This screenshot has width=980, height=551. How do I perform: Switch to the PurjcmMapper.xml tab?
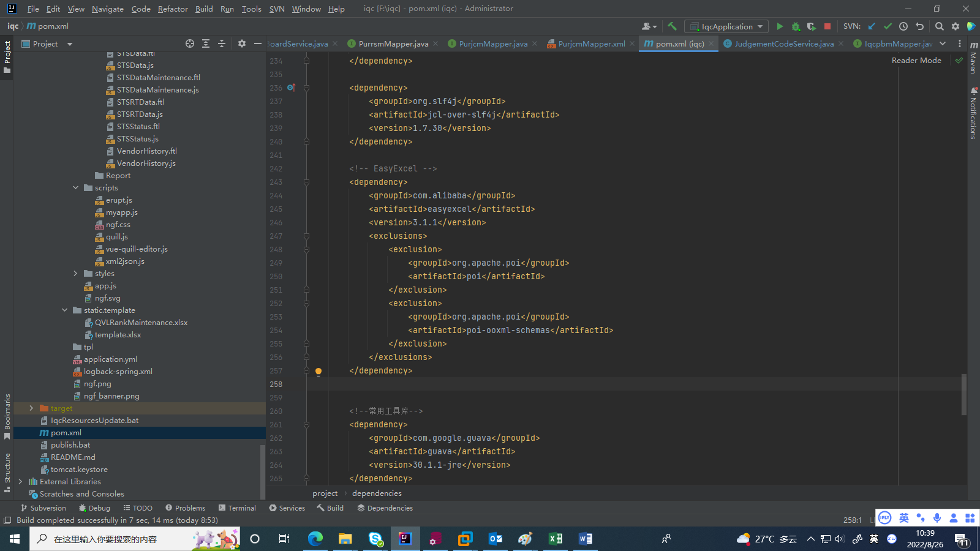click(591, 43)
